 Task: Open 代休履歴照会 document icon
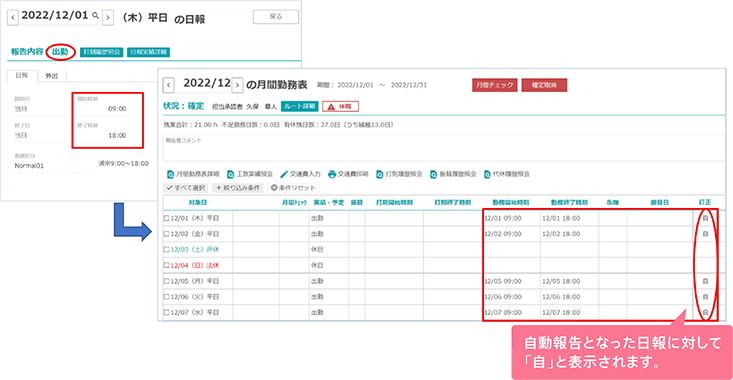[x=488, y=174]
